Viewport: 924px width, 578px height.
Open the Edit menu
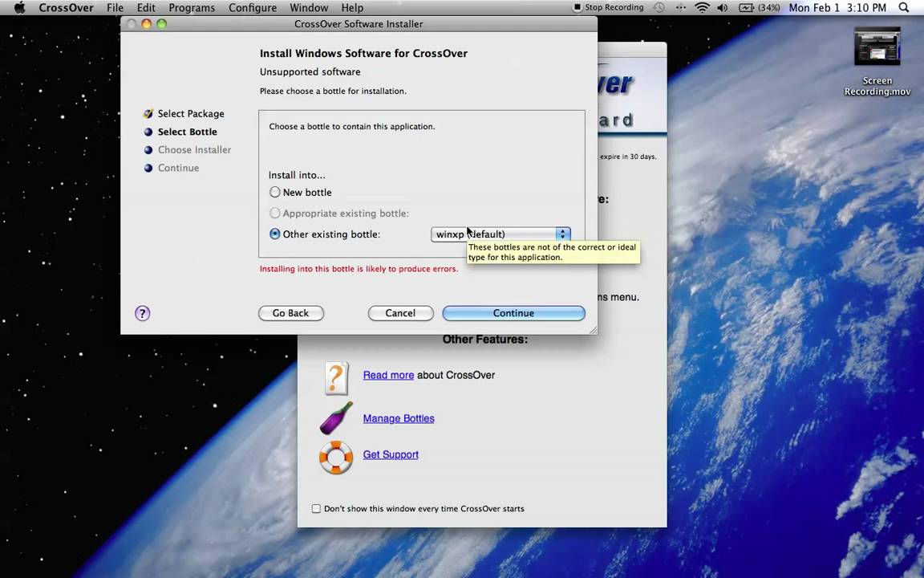pyautogui.click(x=145, y=8)
